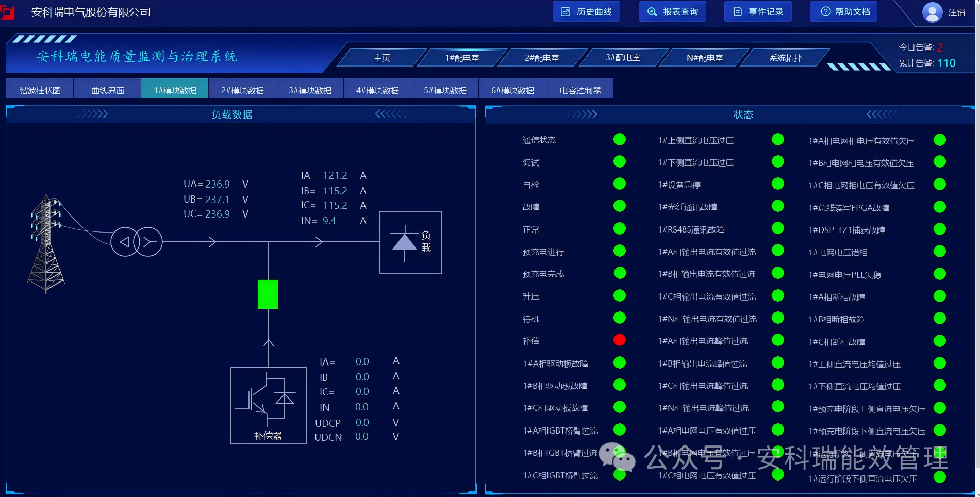Click the 1#电网电压错相 indicator light

coord(940,251)
